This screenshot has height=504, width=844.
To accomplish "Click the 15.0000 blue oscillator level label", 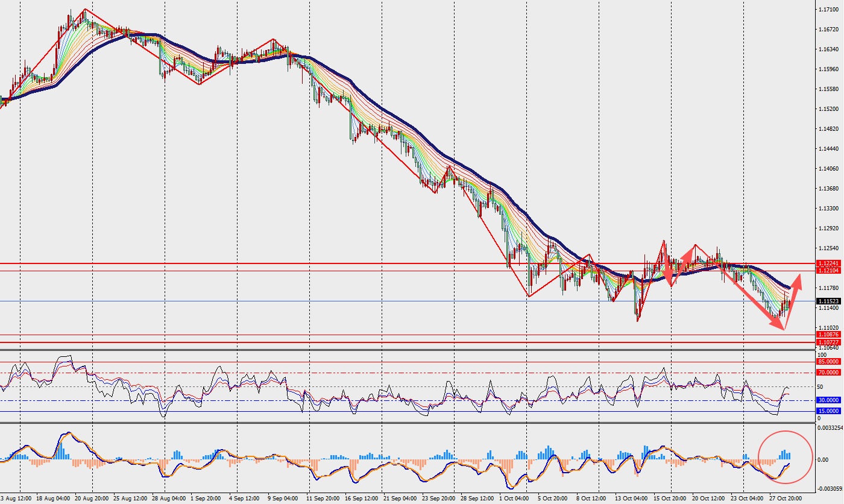I will point(828,411).
